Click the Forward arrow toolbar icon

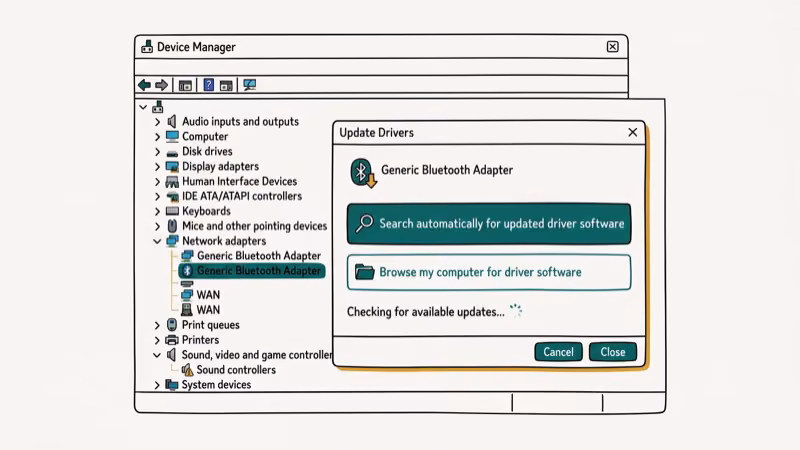[x=161, y=85]
